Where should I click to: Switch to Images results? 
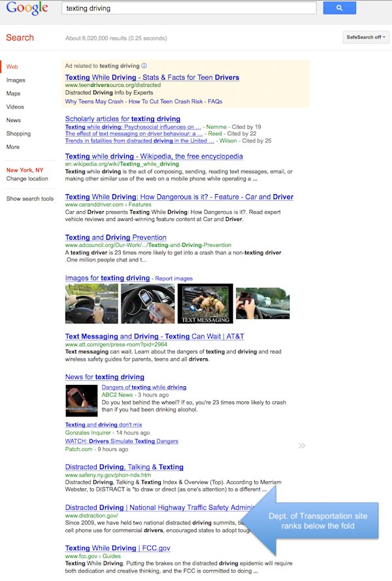pyautogui.click(x=16, y=80)
